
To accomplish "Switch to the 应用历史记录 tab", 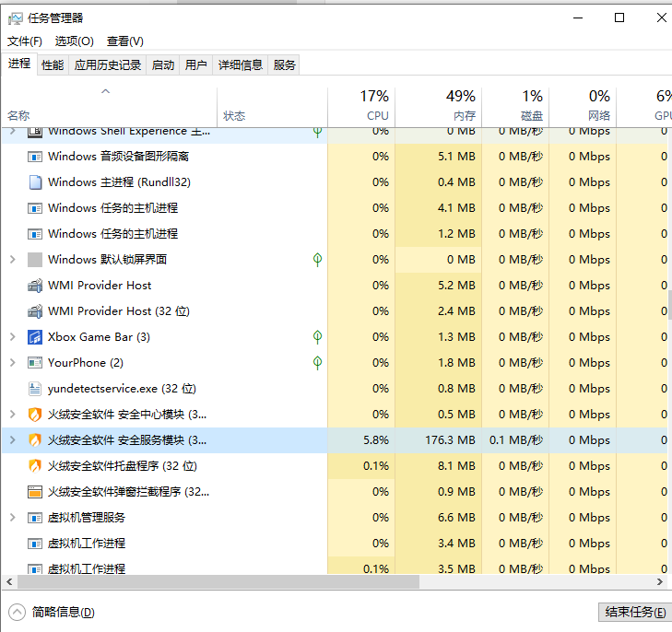I will point(108,65).
